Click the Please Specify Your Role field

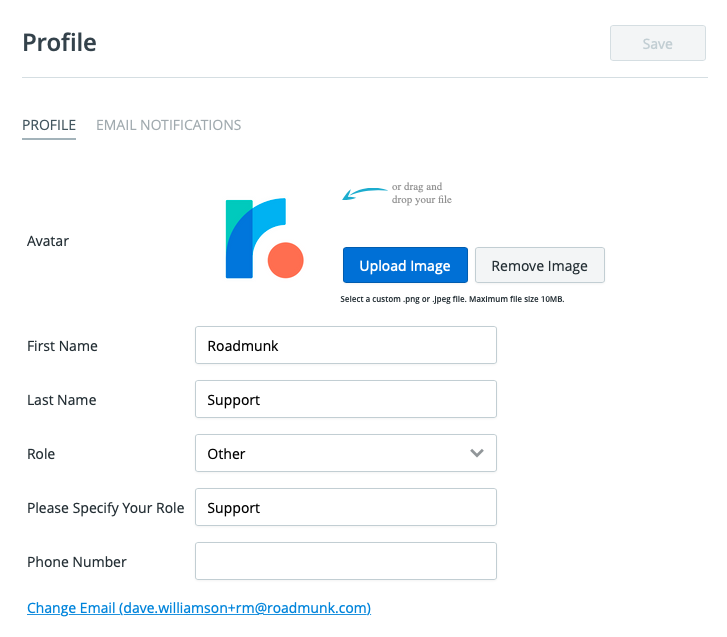click(x=346, y=507)
